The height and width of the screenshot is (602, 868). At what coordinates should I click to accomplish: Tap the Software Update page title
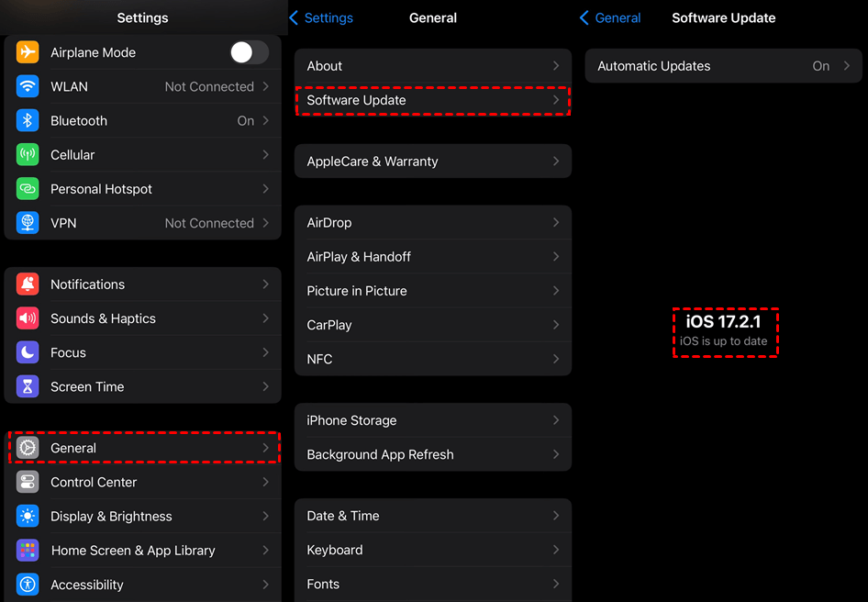point(724,17)
